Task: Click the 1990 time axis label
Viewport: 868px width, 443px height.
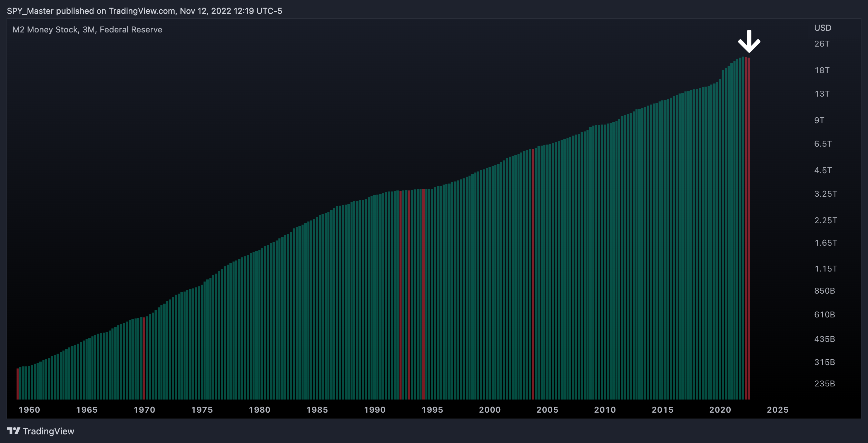Action: click(375, 410)
